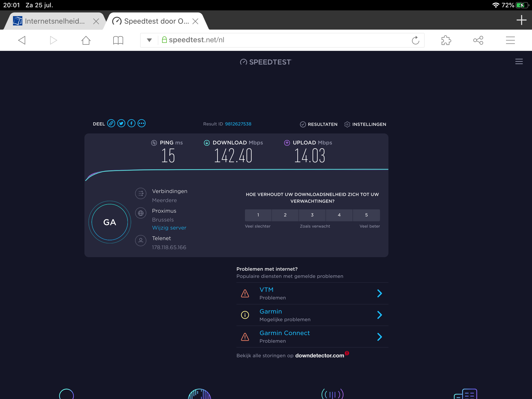Image resolution: width=532 pixels, height=399 pixels.
Task: Tap the browser share icon
Action: pyautogui.click(x=478, y=40)
